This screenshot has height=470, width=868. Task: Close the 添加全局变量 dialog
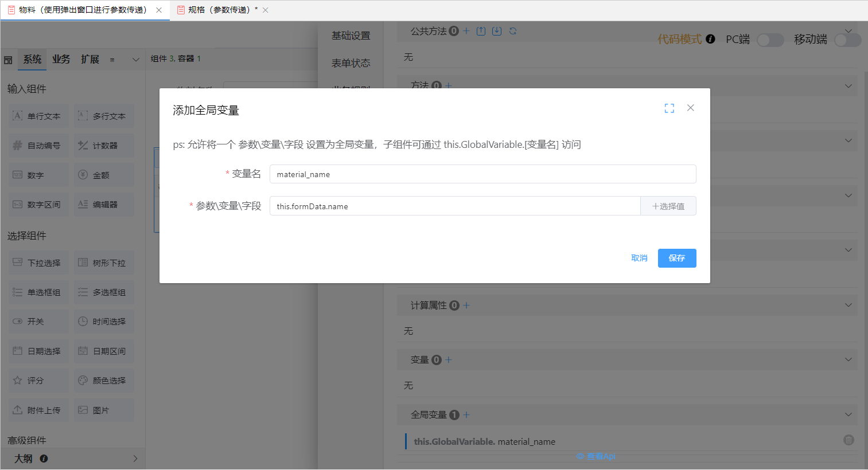click(x=691, y=108)
